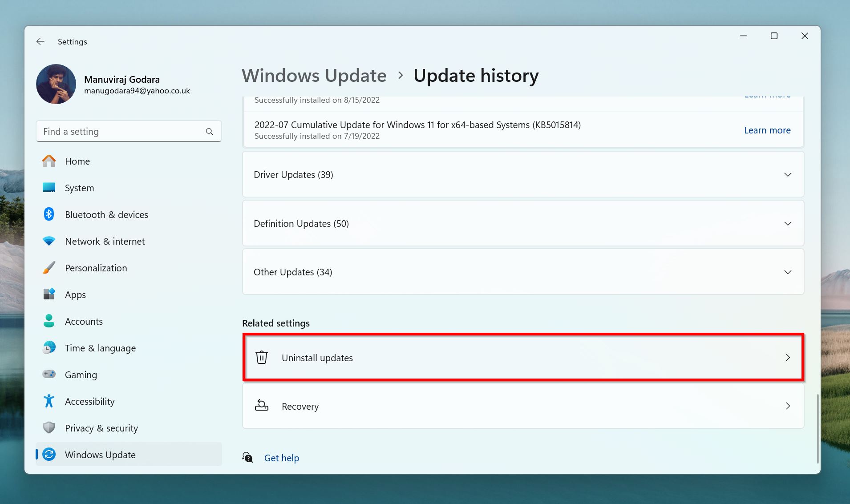Click the Other Updates (34) label
This screenshot has height=504, width=850.
293,272
